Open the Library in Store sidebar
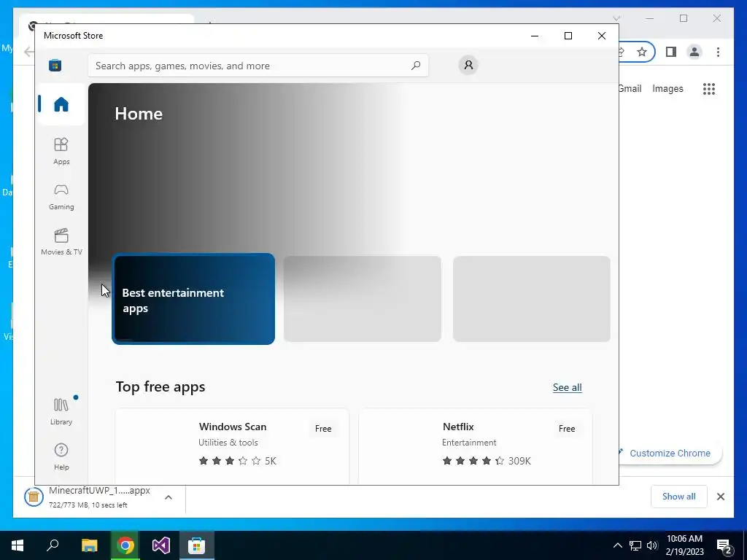Viewport: 747px width, 560px height. (61, 411)
